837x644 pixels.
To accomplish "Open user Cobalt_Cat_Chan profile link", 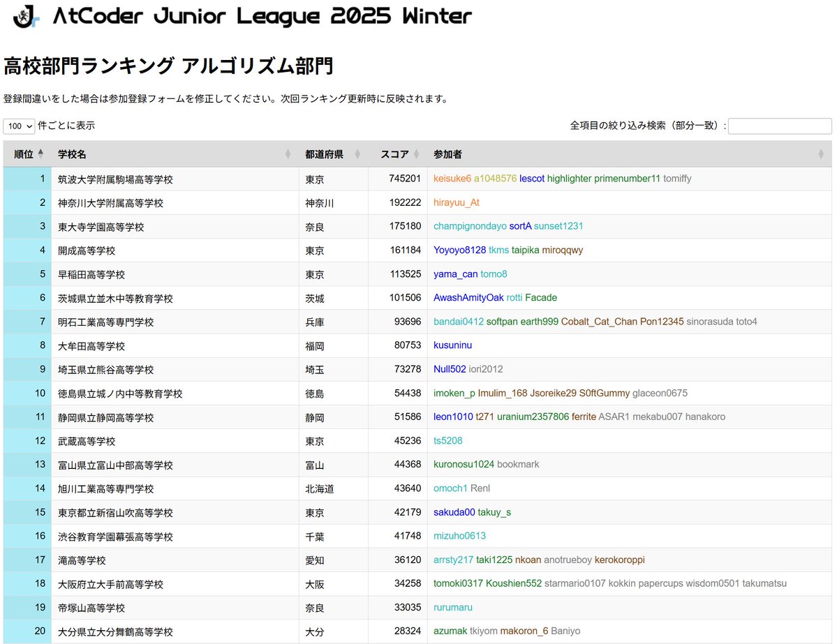I will 599,322.
